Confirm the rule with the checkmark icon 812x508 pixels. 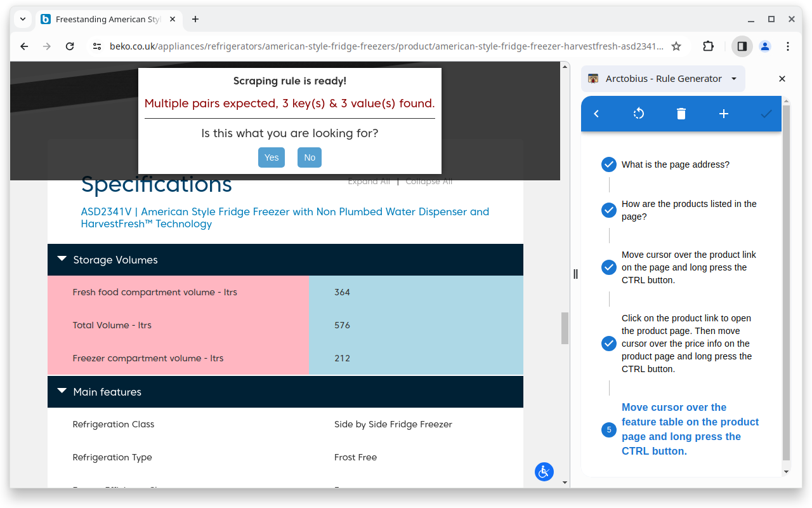[x=766, y=114]
